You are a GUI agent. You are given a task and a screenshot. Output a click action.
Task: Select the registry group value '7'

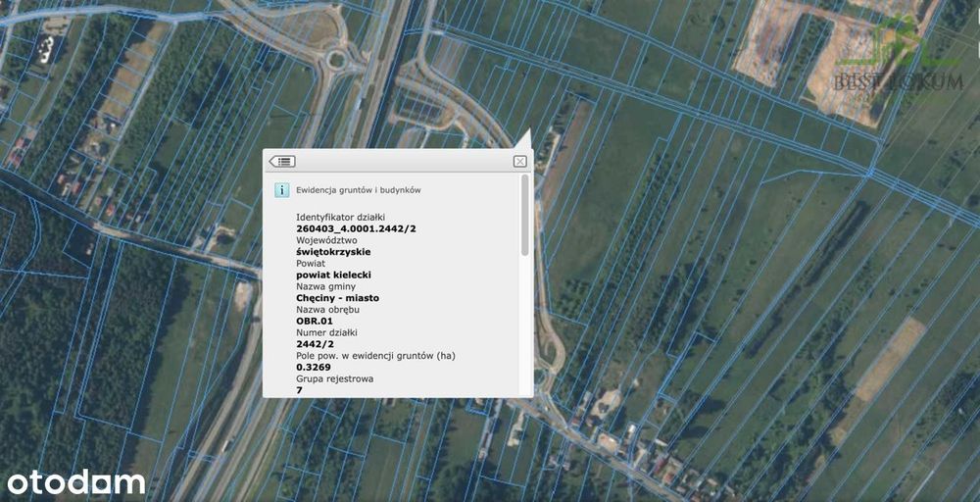299,390
